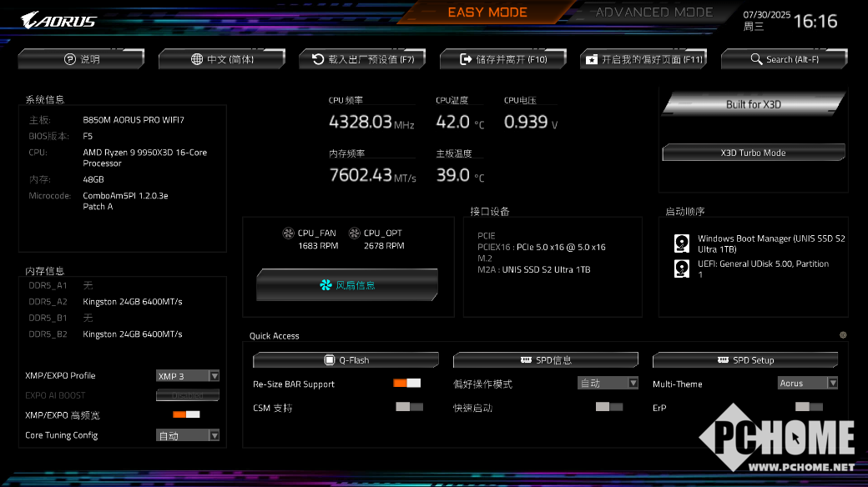Switch to ADVANCED MODE tab

pyautogui.click(x=654, y=13)
